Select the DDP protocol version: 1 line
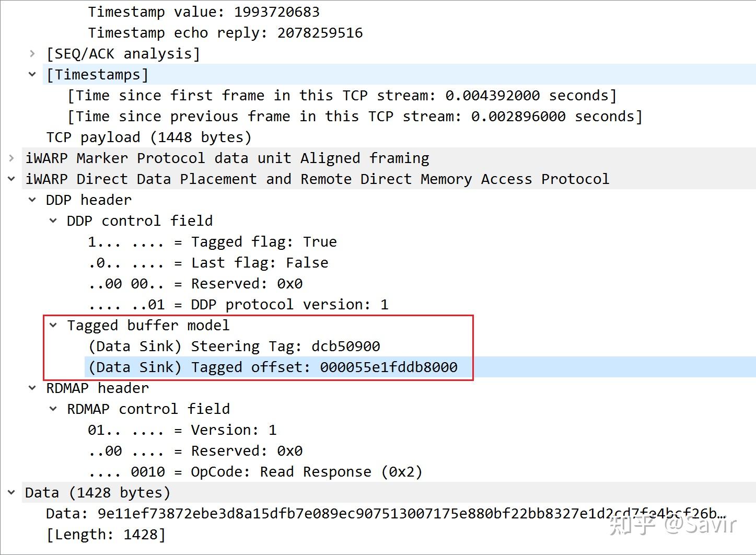756x555 pixels. 238,304
